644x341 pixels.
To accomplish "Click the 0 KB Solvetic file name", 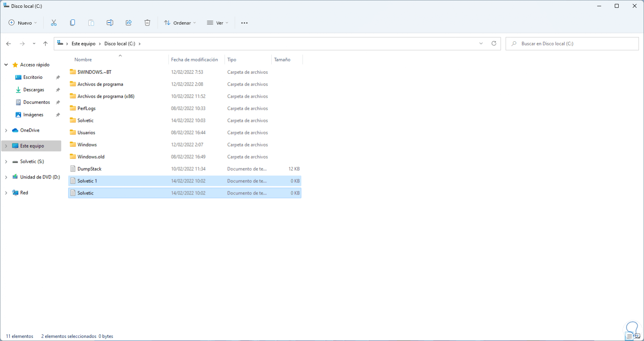I will [x=85, y=193].
